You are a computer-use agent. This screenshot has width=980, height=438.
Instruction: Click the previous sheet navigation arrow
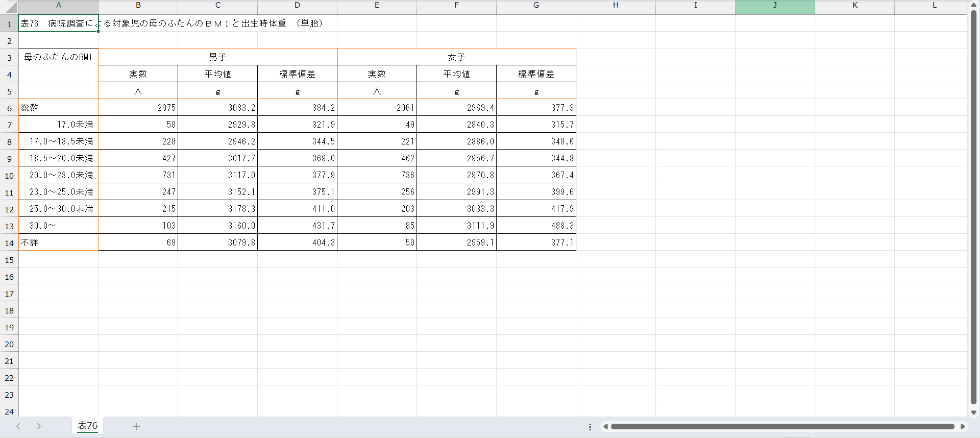18,426
